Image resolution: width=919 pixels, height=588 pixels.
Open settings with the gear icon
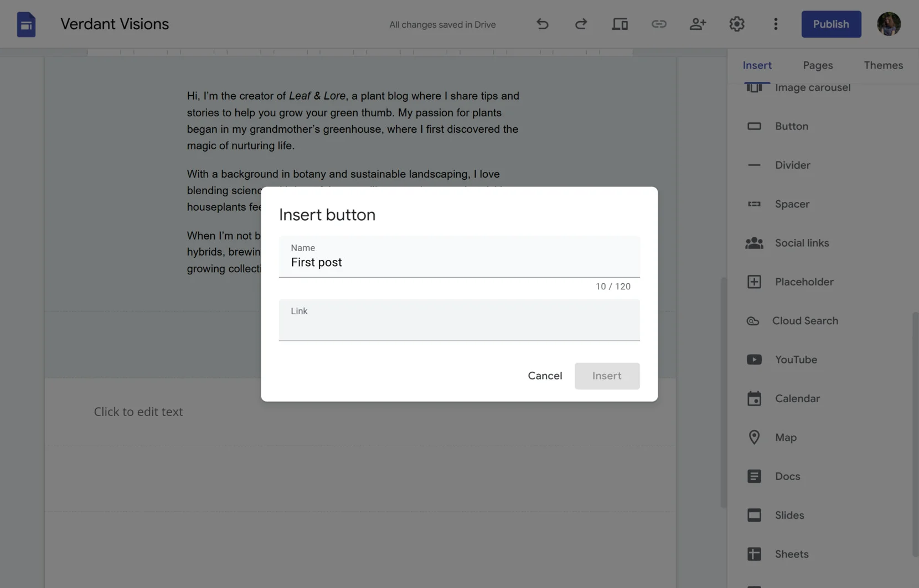737,24
